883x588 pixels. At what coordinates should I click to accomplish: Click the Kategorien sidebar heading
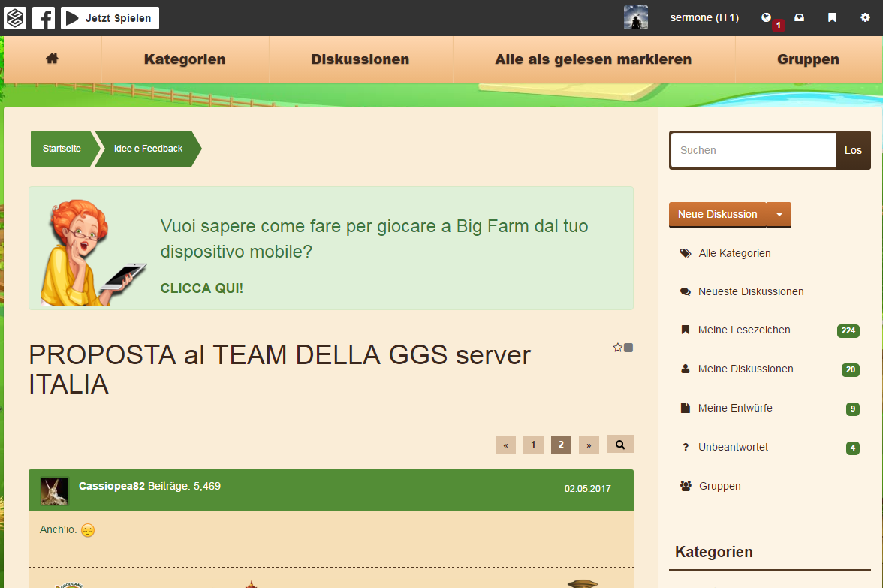(x=713, y=552)
